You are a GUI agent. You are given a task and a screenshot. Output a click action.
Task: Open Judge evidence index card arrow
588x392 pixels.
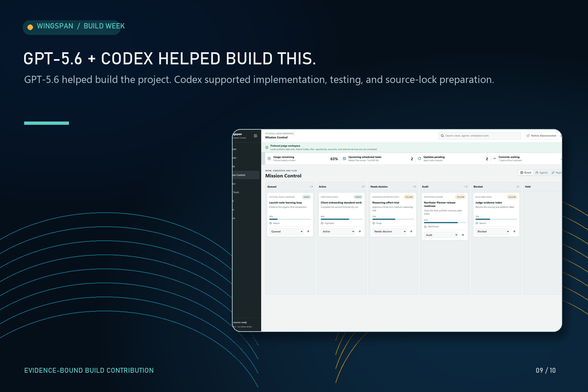coord(514,232)
